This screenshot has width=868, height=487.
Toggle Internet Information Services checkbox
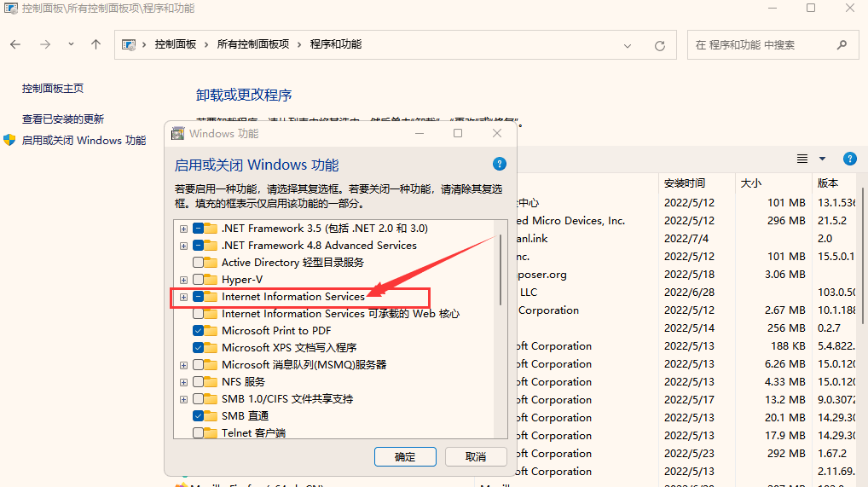coord(198,297)
